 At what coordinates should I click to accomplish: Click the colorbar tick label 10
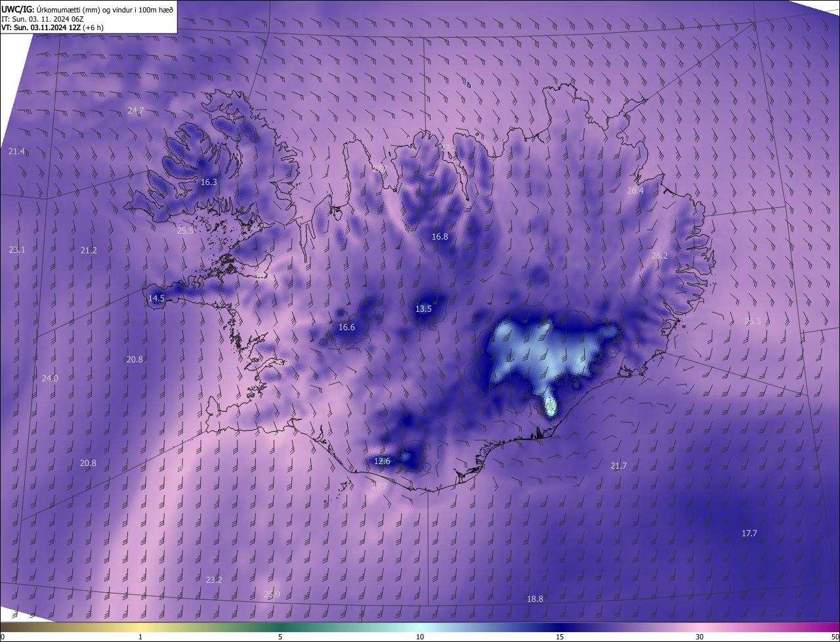tap(420, 637)
